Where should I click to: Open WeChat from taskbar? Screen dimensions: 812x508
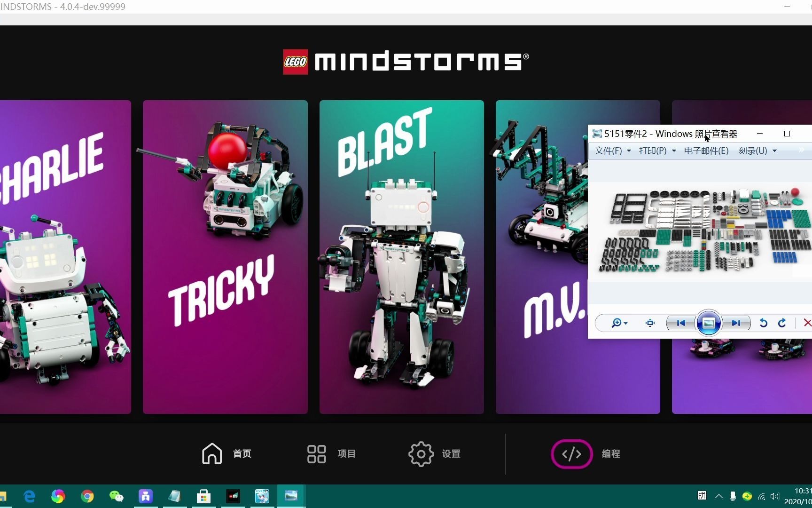116,496
